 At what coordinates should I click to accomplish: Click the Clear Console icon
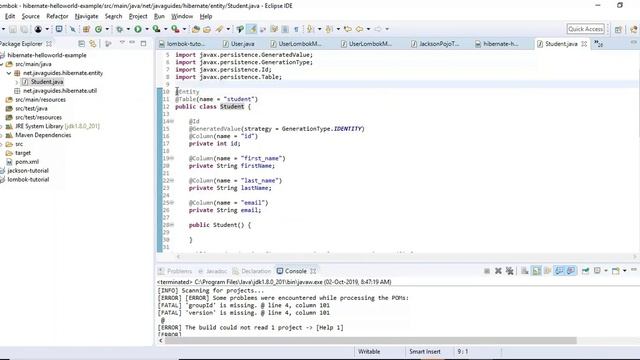pyautogui.click(x=524, y=271)
